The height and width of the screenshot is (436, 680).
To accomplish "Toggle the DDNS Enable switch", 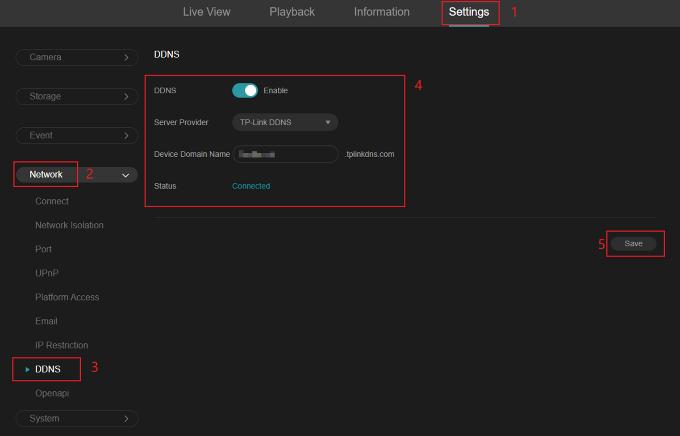I will [245, 90].
